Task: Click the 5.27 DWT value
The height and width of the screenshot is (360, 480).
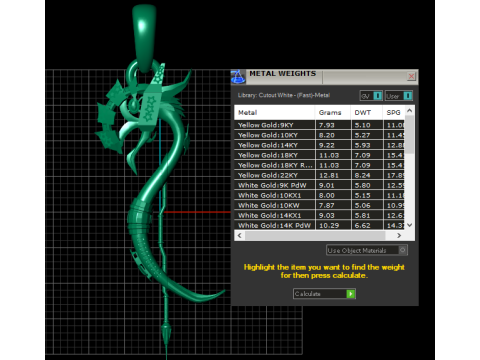Action: click(x=362, y=135)
